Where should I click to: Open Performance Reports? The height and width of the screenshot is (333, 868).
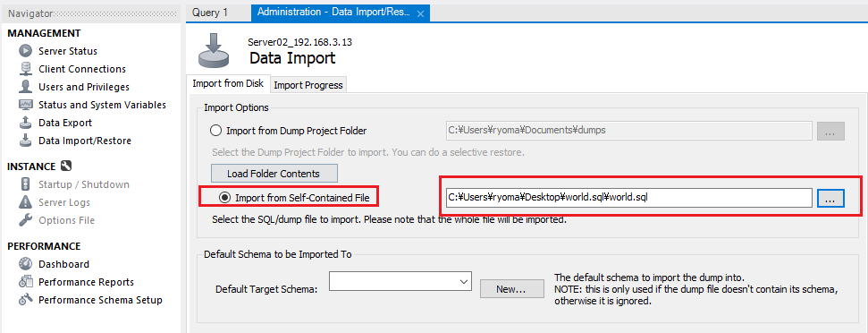pyautogui.click(x=86, y=282)
